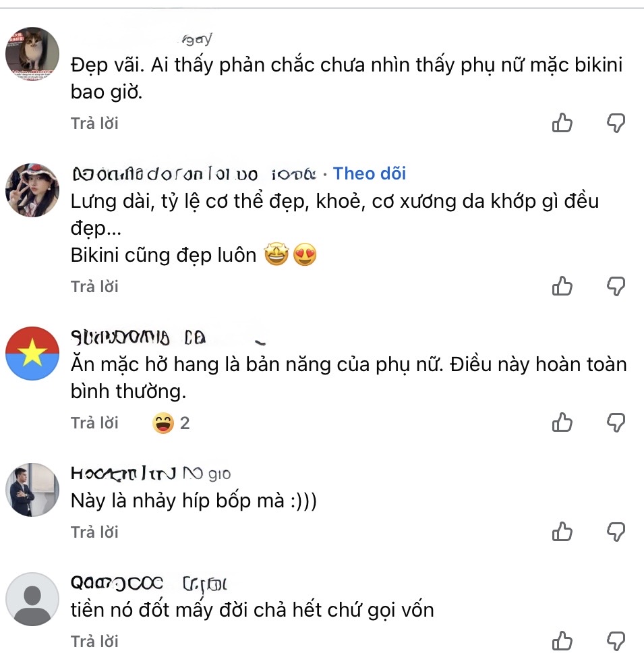Open the default gray silhouette avatar profile

(x=32, y=599)
